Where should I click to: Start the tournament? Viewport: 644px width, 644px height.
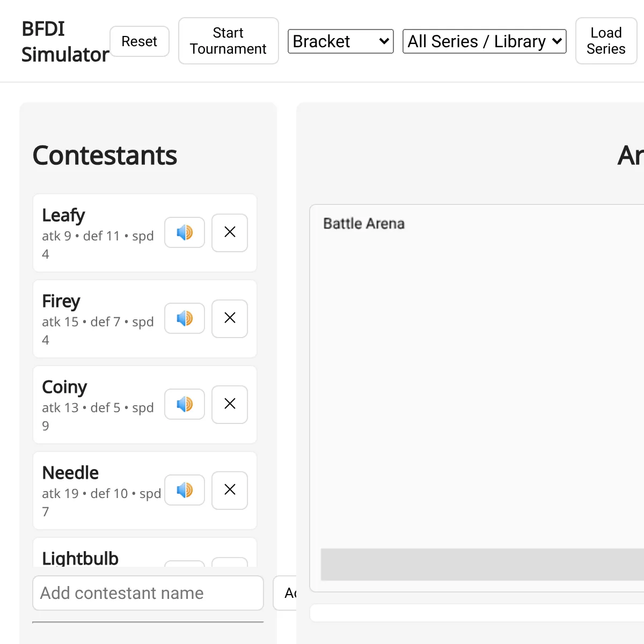pyautogui.click(x=229, y=41)
